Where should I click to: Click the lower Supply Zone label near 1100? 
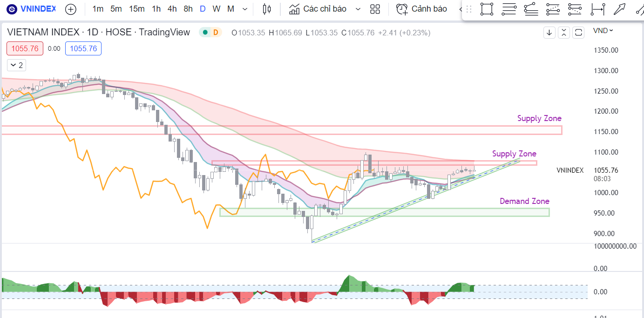[514, 154]
